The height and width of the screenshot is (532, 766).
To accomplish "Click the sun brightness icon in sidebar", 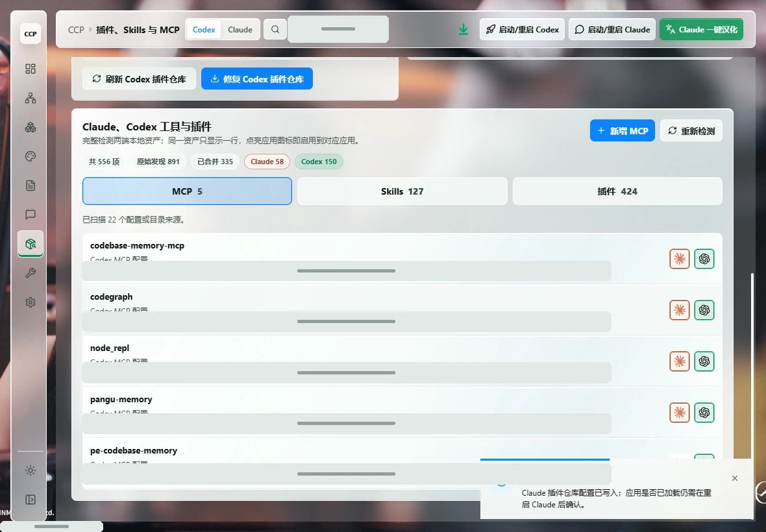I will [x=31, y=470].
